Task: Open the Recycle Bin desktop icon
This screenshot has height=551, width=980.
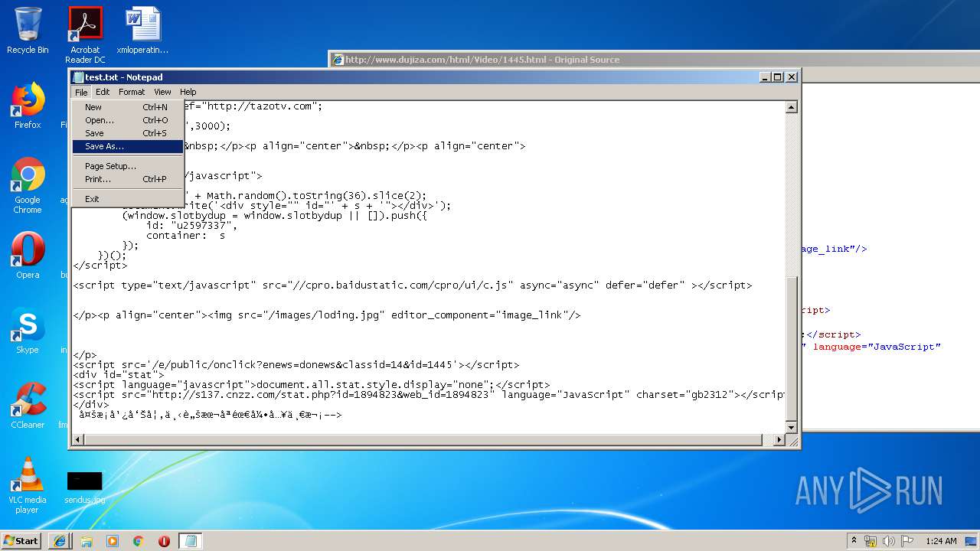Action: click(28, 31)
